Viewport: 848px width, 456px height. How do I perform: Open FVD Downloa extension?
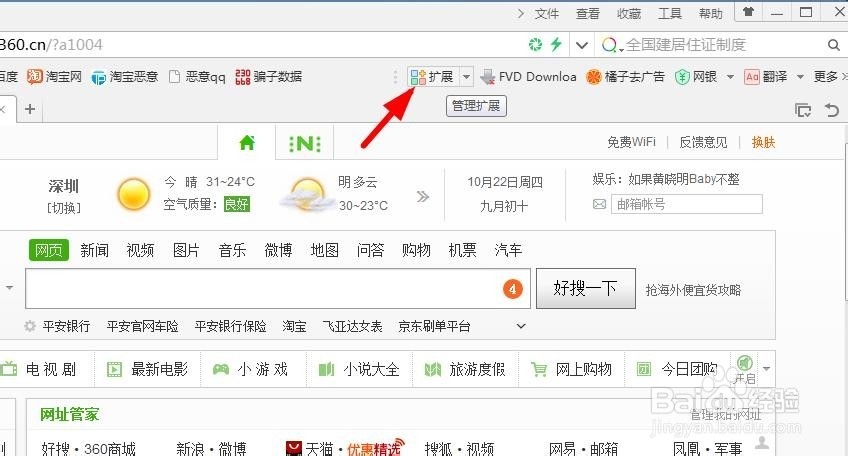[528, 77]
